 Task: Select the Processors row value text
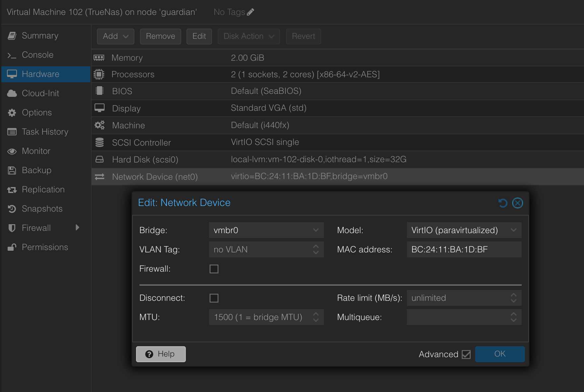305,74
